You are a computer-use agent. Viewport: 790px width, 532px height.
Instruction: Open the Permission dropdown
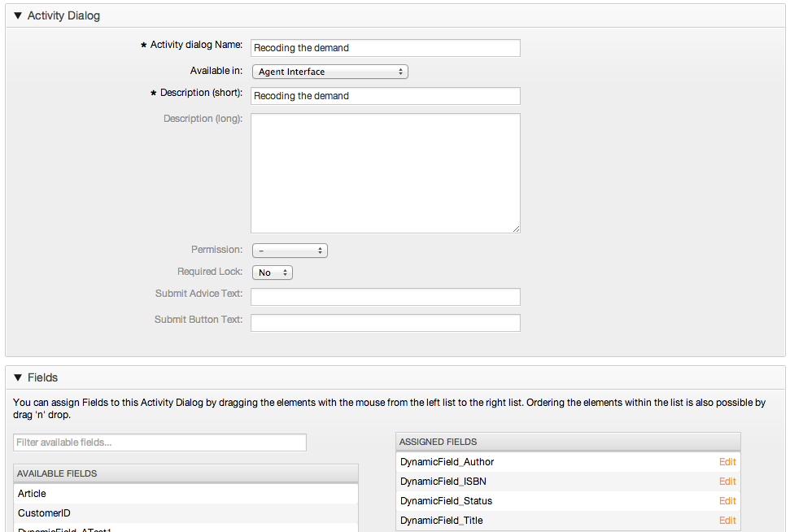tap(290, 251)
